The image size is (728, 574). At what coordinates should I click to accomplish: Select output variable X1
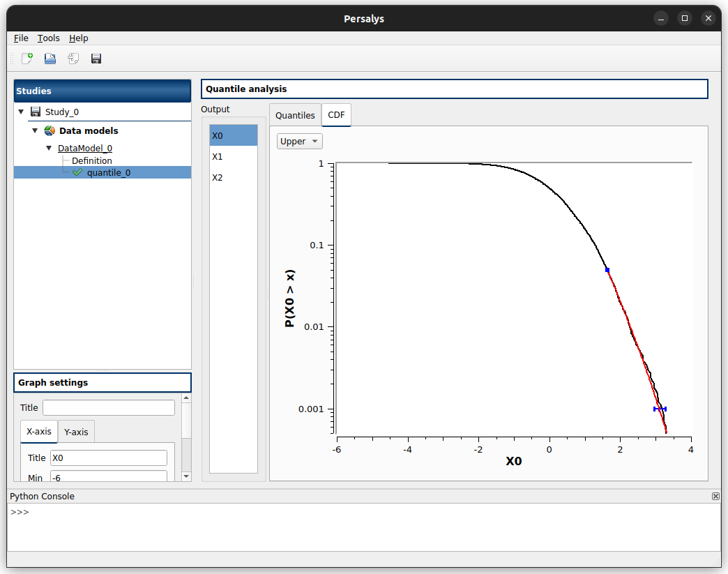pos(217,156)
